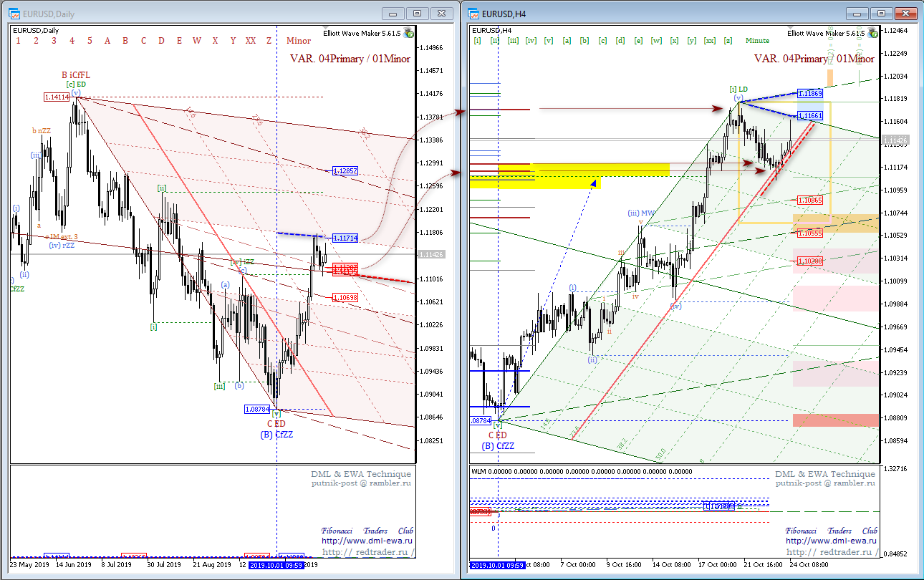
Task: Click the Minute wave degree label
Action: pos(757,41)
